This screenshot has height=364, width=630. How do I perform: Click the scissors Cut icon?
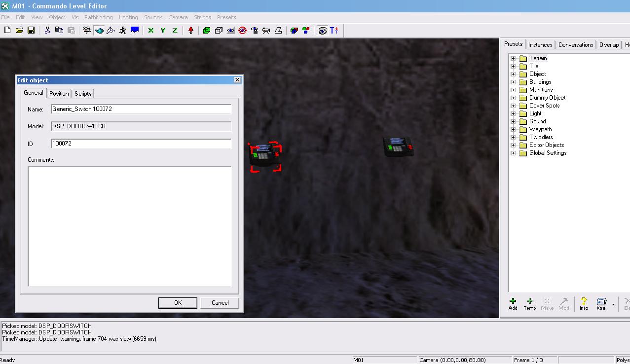tap(47, 31)
